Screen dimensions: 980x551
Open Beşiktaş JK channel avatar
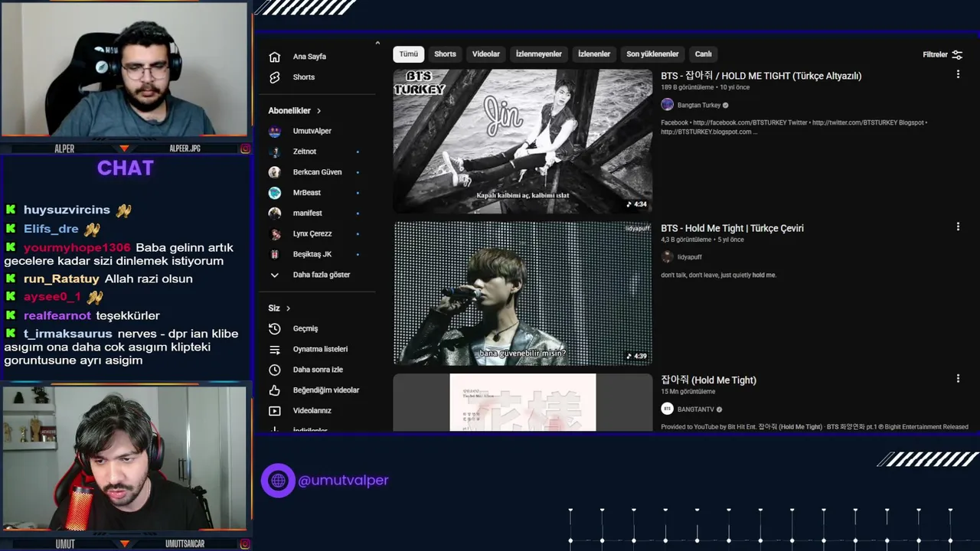(x=275, y=254)
